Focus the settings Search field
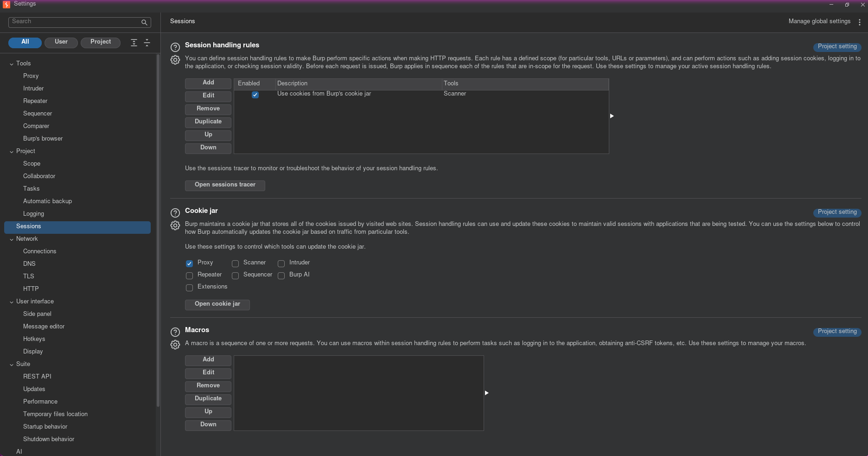 click(80, 22)
